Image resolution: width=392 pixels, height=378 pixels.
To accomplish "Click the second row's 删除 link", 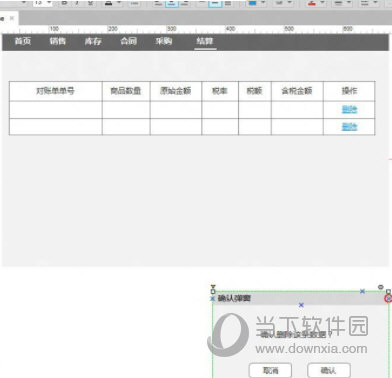I will click(349, 127).
